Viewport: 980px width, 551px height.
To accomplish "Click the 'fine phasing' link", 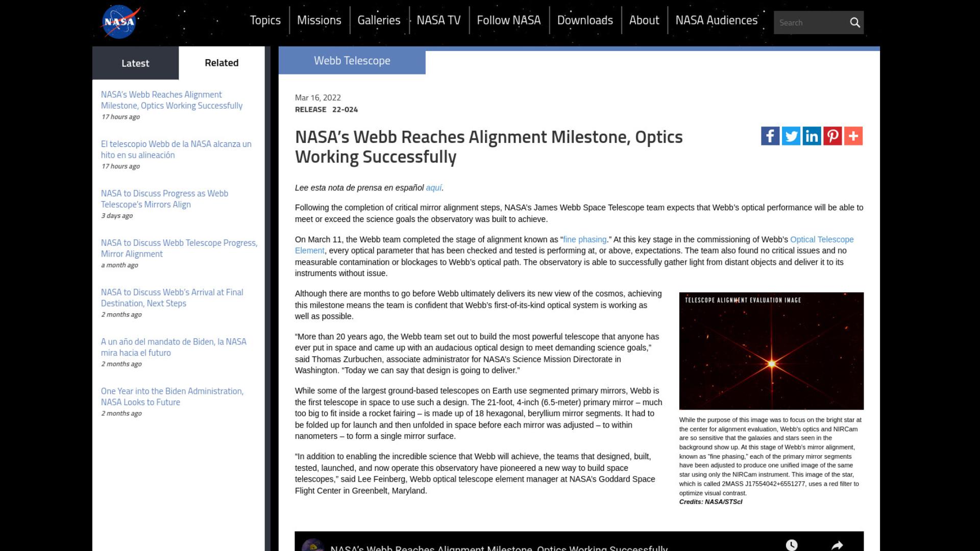I will pos(585,240).
